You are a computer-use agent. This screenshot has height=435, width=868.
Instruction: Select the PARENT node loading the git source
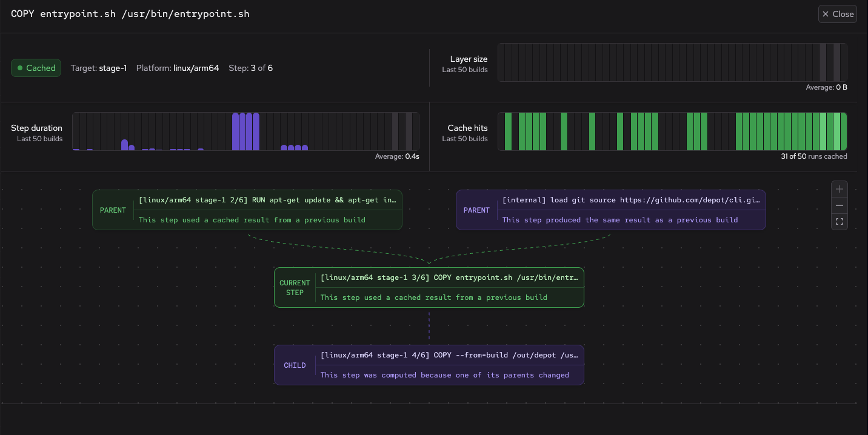coord(610,210)
